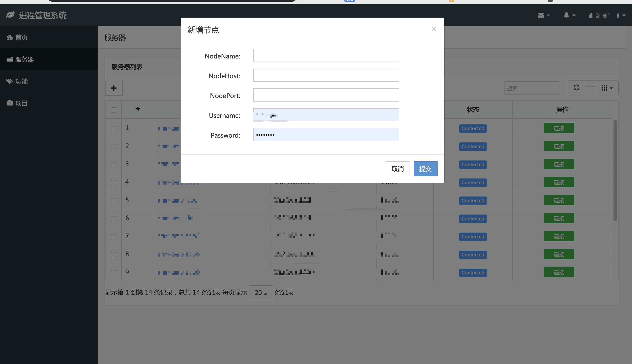The image size is (632, 364).
Task: Open the user account dropdown
Action: pyautogui.click(x=606, y=16)
